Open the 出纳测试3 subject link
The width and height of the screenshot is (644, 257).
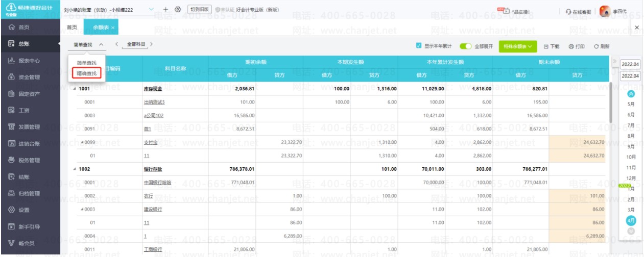coord(154,102)
